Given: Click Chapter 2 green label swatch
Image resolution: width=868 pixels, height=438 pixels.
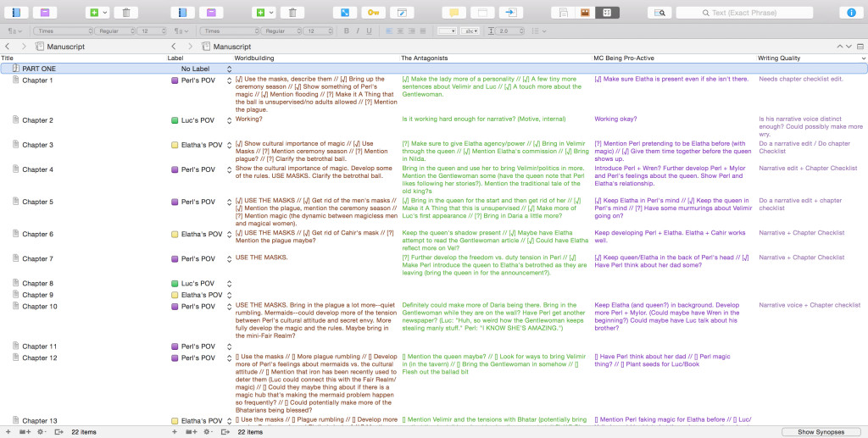Looking at the screenshot, I should coord(175,120).
